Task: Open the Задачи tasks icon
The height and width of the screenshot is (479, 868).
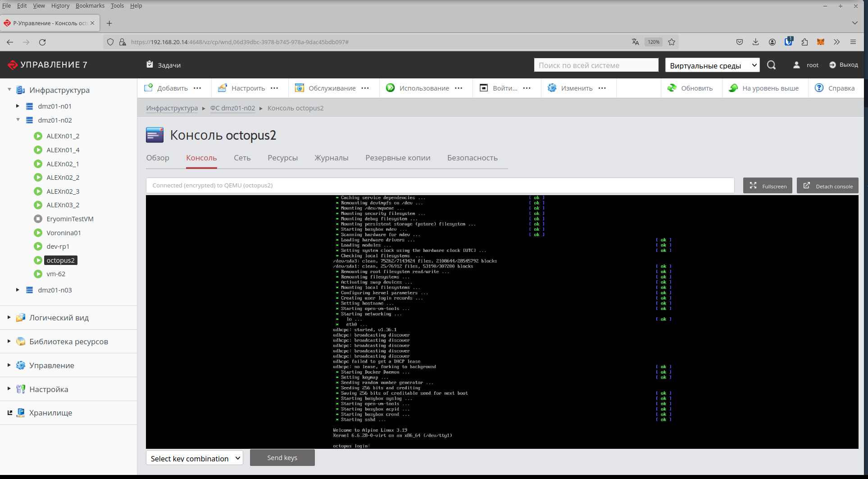Action: [150, 64]
